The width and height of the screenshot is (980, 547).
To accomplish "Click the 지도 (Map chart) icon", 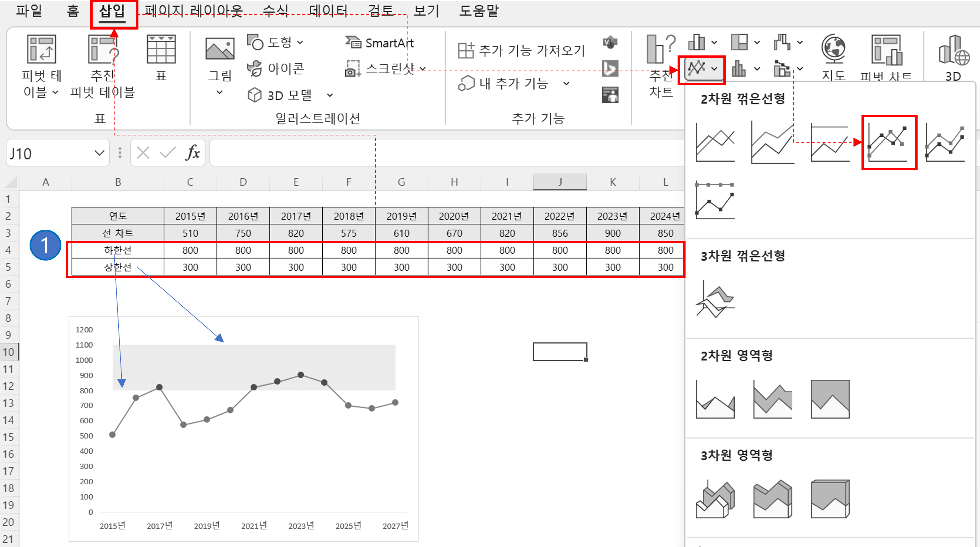I will (834, 57).
